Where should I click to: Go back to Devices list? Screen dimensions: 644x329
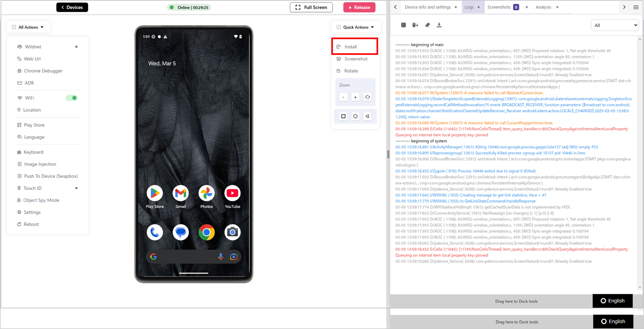coord(72,7)
